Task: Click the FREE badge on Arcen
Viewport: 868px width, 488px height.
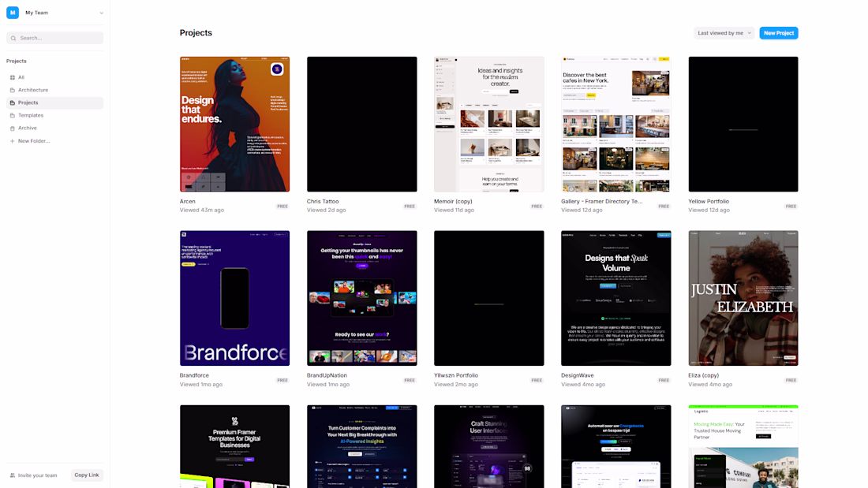Action: (x=282, y=207)
